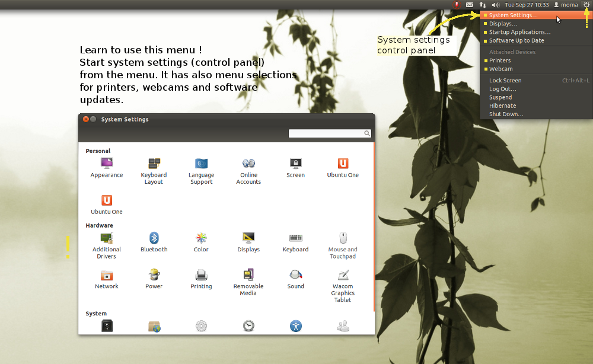Click the gear session menu icon in top panel
Screen dimensions: 593x364
[586, 5]
